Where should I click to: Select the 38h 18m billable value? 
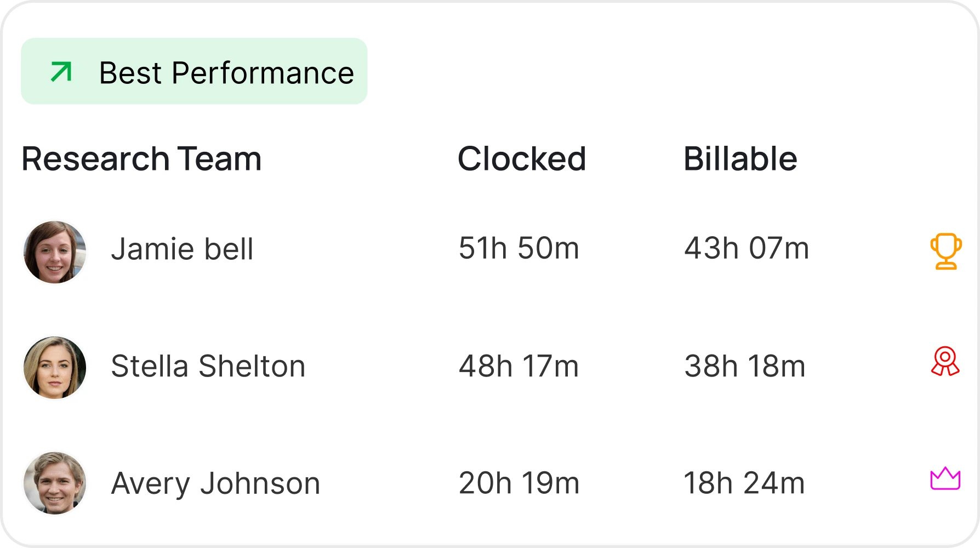[744, 366]
